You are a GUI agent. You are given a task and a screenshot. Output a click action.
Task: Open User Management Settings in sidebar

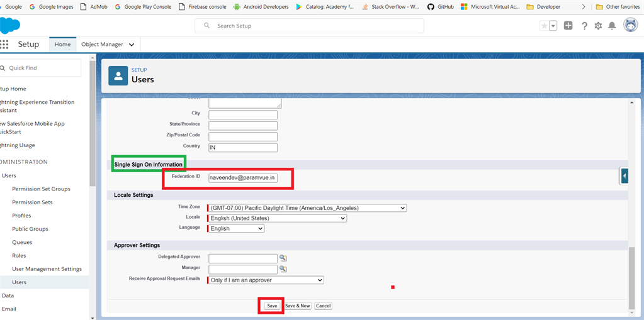(x=47, y=269)
